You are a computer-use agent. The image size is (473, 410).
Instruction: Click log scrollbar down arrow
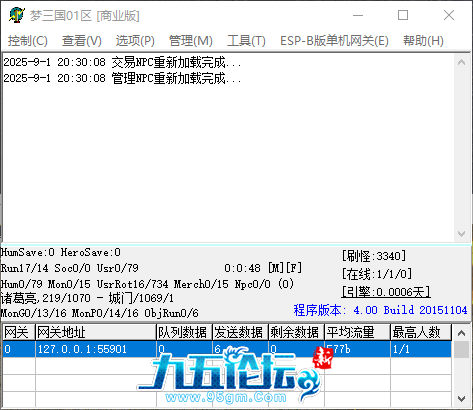tap(462, 234)
